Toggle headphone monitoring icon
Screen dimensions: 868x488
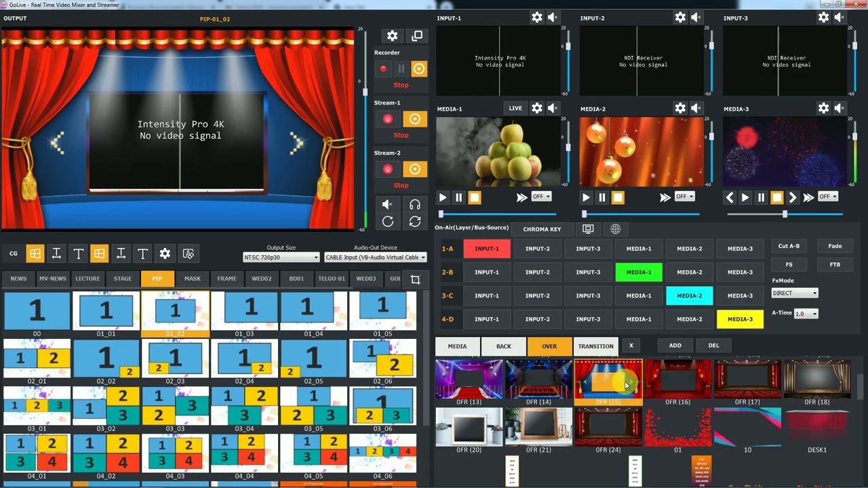coord(414,204)
